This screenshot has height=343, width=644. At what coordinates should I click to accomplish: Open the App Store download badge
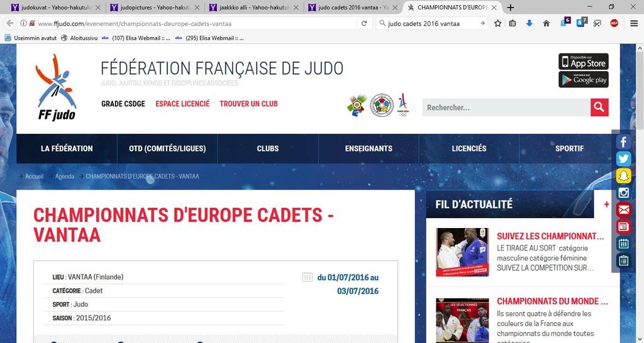[583, 62]
